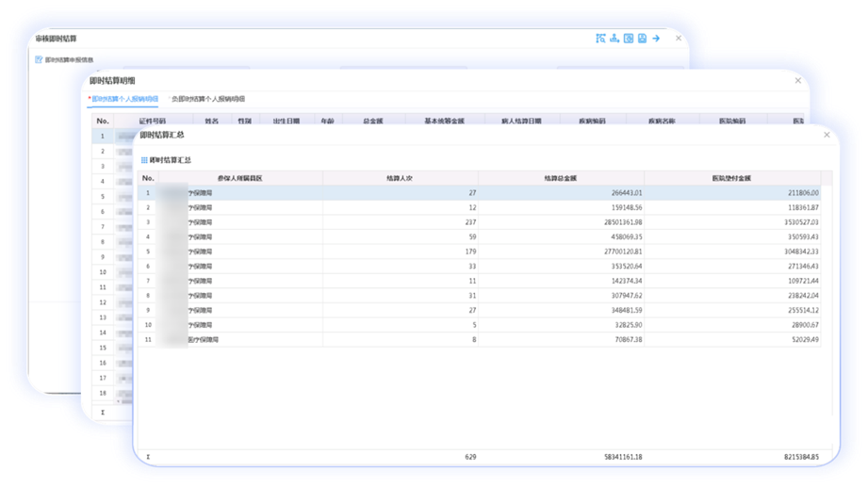Click the grid icon beside 即时结算汇总 section
The height and width of the screenshot is (487, 868).
click(x=144, y=161)
